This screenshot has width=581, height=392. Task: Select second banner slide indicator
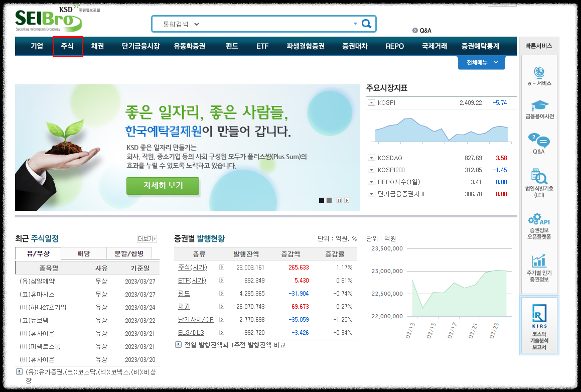329,200
